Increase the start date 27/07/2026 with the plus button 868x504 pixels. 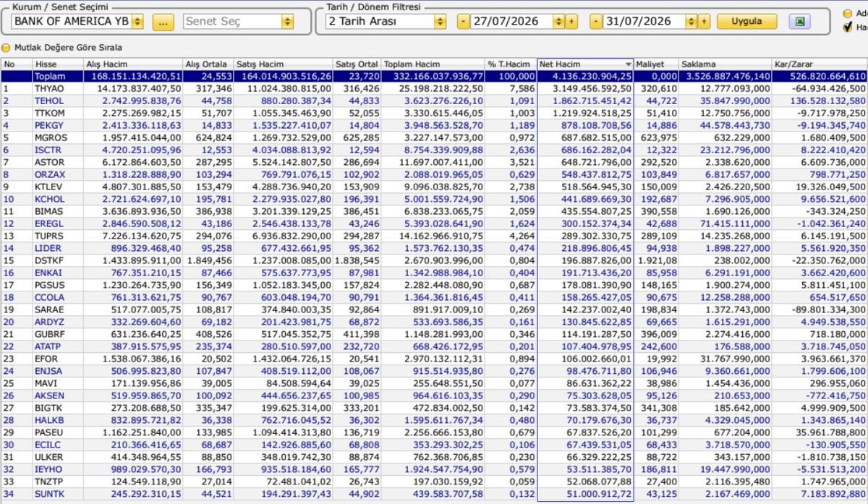571,22
